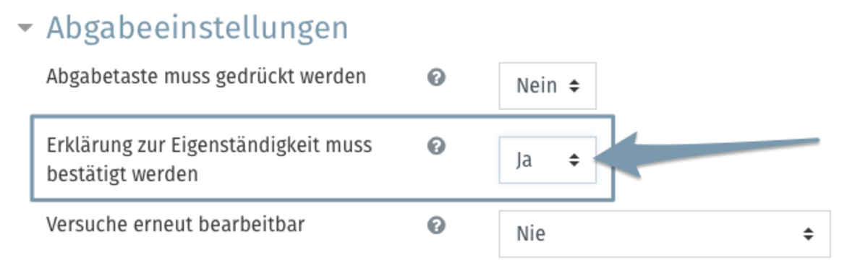Open the Nein dropdown for Abgabetaste
Screen dimensions: 868x271
pyautogui.click(x=548, y=86)
